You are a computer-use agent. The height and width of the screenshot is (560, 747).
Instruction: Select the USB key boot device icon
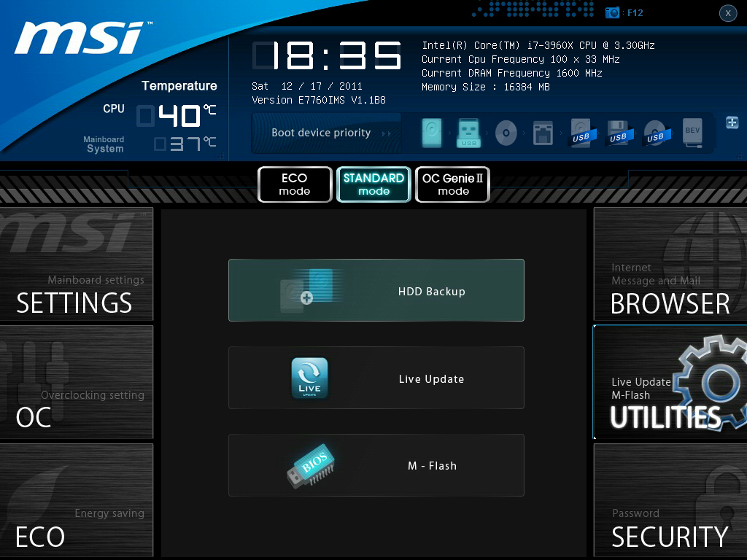tap(469, 133)
